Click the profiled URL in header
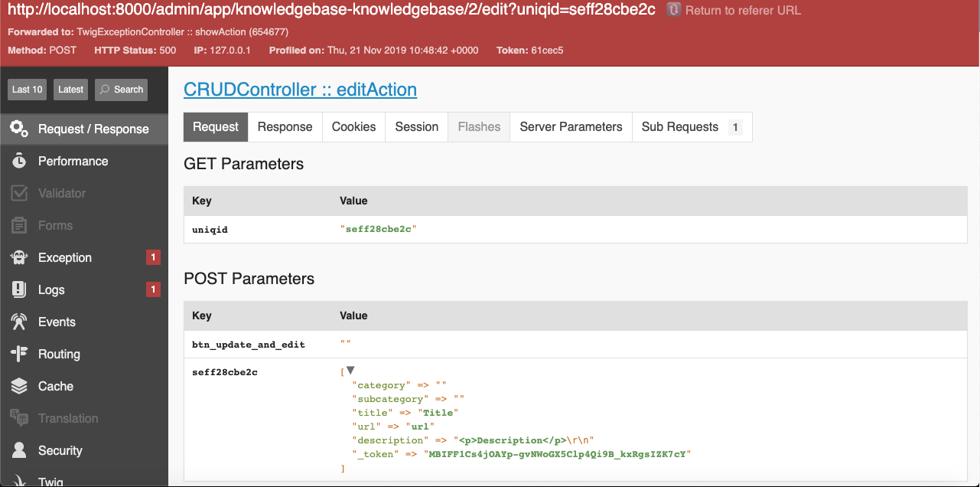The image size is (980, 487). [331, 11]
